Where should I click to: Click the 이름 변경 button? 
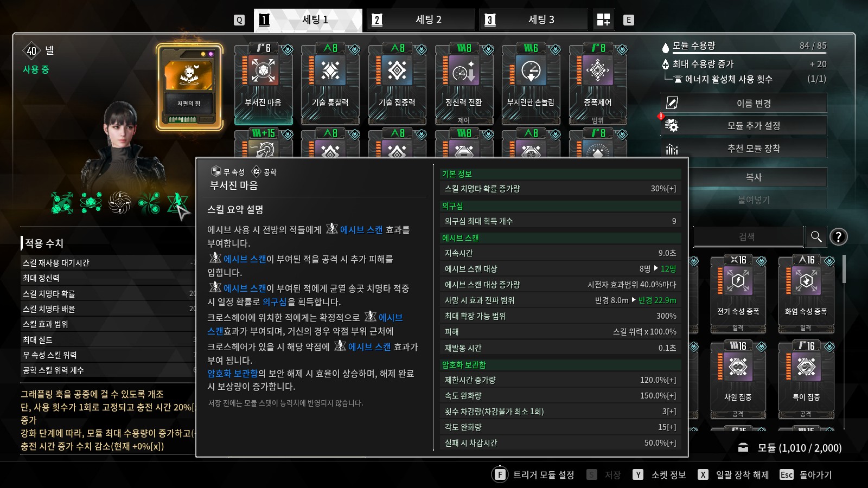click(x=744, y=103)
